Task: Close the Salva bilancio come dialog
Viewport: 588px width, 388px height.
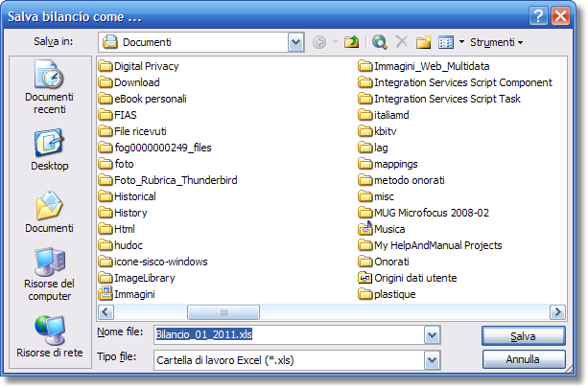Action: point(560,16)
